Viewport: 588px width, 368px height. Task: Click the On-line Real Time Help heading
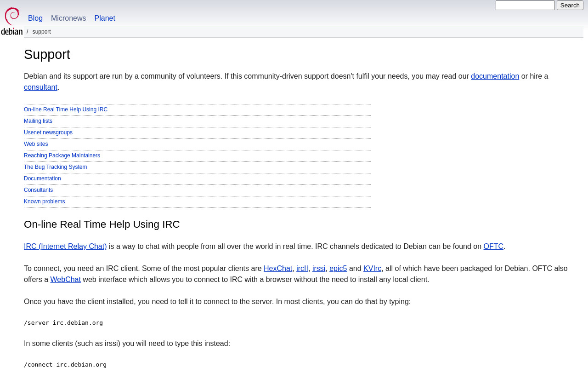coord(102,224)
